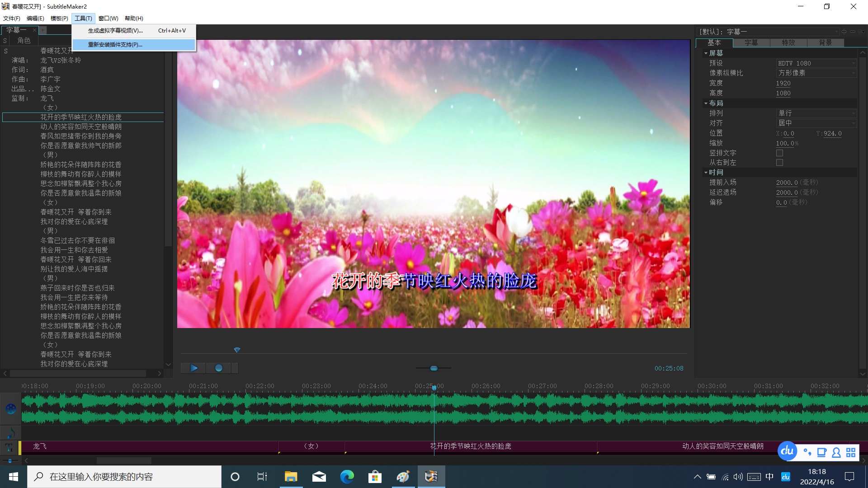Switch to the 背景 properties tab

click(x=826, y=42)
